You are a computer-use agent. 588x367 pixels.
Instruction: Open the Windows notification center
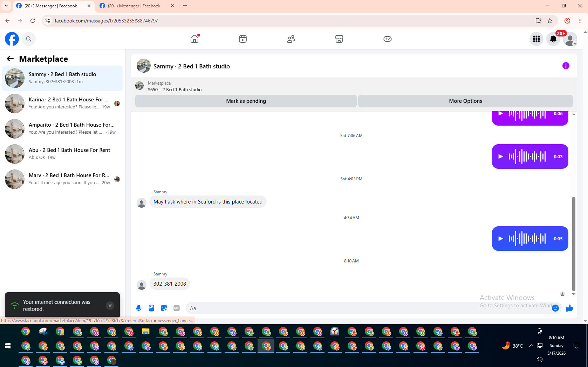pyautogui.click(x=576, y=346)
